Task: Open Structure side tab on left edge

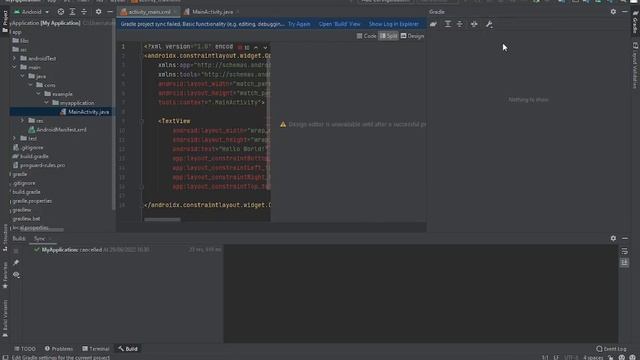Action: coord(5,238)
